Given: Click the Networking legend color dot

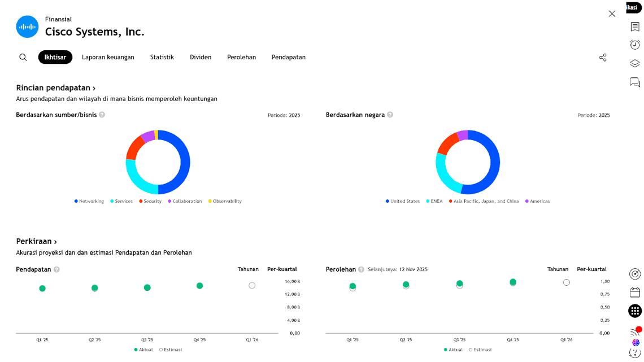Looking at the screenshot, I should pyautogui.click(x=76, y=201).
